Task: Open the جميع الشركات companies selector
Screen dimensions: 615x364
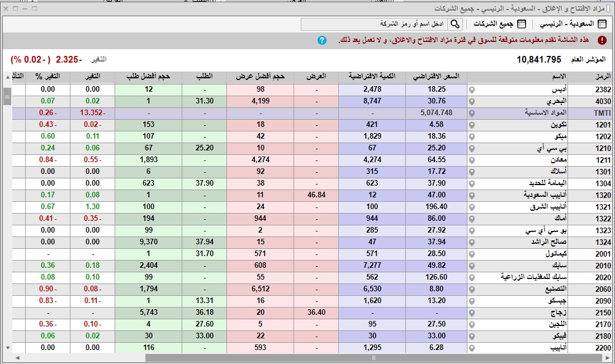Action: pos(499,24)
